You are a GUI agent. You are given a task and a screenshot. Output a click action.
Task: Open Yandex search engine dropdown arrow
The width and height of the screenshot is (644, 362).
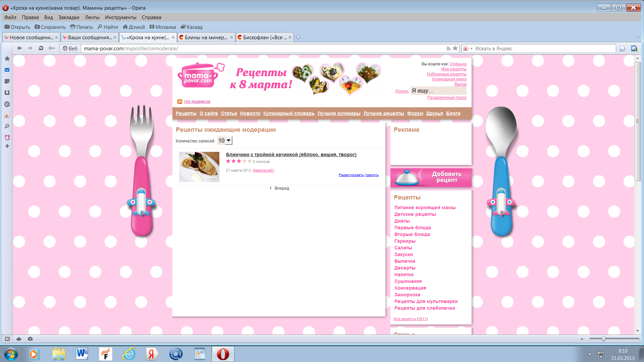pyautogui.click(x=471, y=49)
